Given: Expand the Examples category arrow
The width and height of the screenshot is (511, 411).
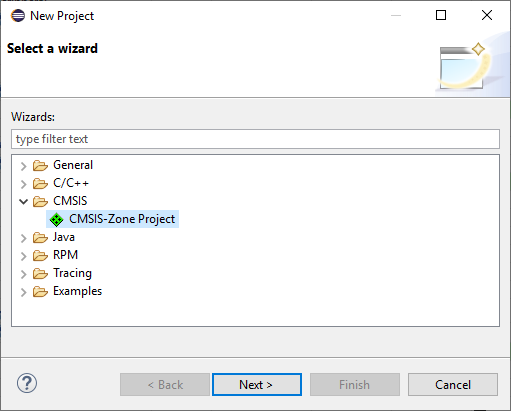Looking at the screenshot, I should [23, 292].
